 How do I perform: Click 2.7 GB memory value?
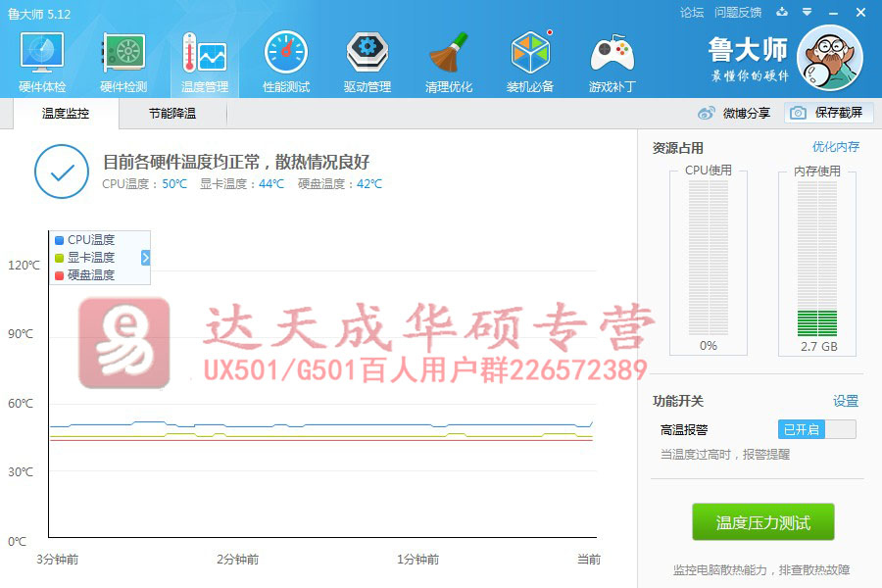pyautogui.click(x=819, y=347)
